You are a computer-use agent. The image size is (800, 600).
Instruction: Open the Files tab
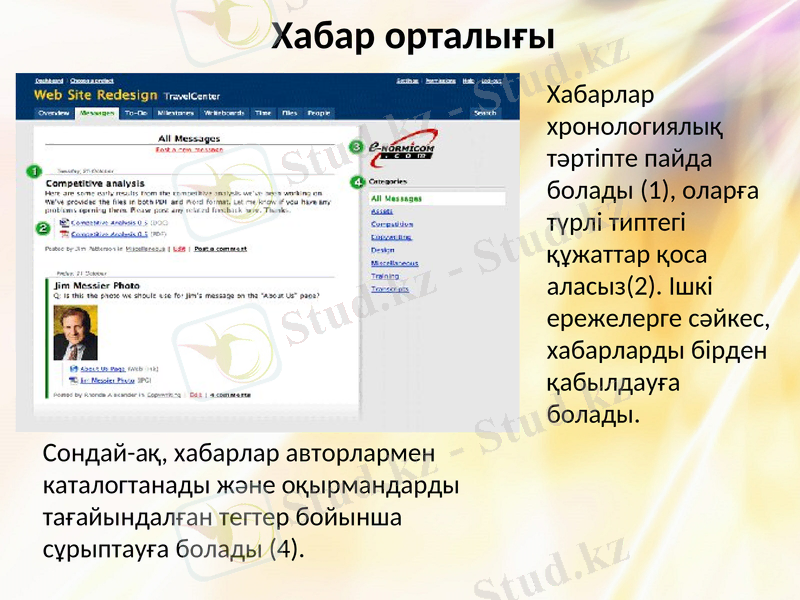tap(289, 113)
